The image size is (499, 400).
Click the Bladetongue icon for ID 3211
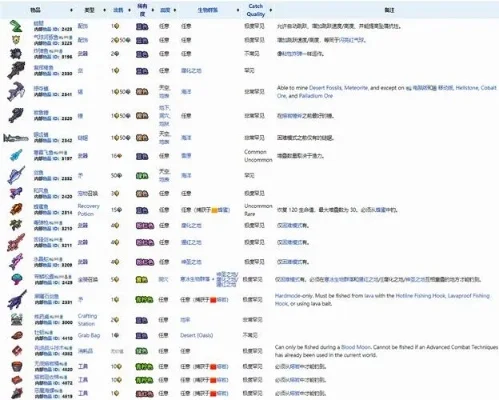pyautogui.click(x=16, y=242)
